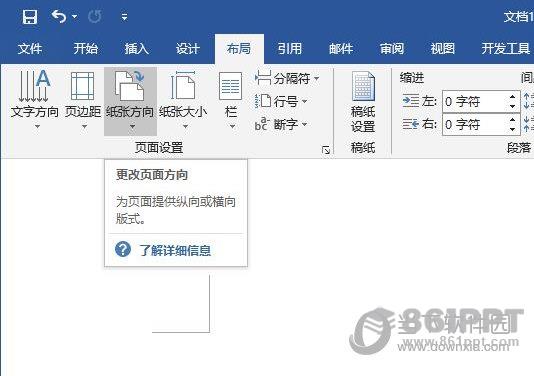Image resolution: width=534 pixels, height=376 pixels.
Task: Switch to the 引用 tab
Action: 289,49
